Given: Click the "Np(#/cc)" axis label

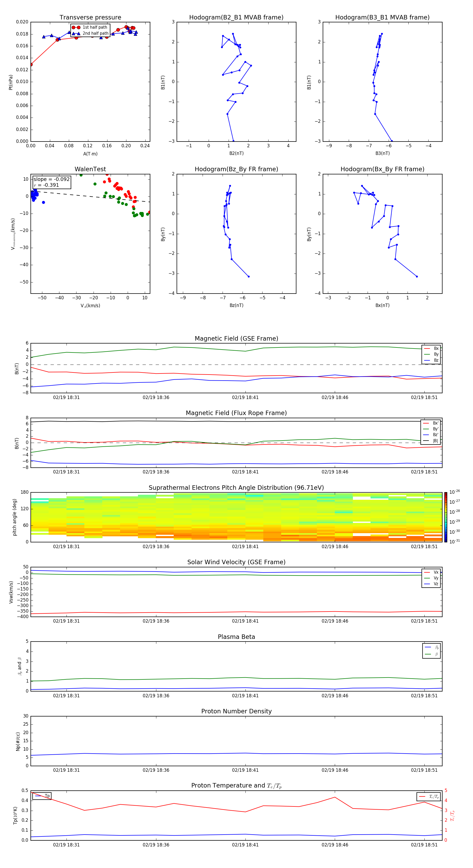Looking at the screenshot, I should pyautogui.click(x=18, y=741).
